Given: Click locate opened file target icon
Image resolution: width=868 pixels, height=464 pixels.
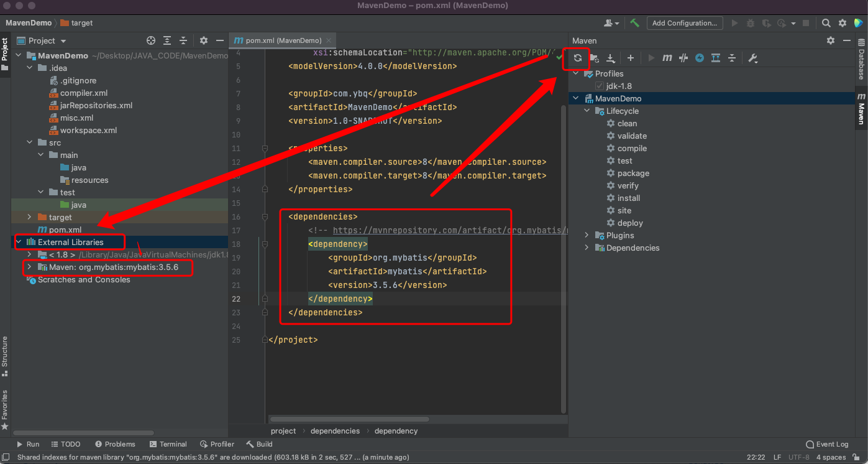Looking at the screenshot, I should [x=151, y=40].
